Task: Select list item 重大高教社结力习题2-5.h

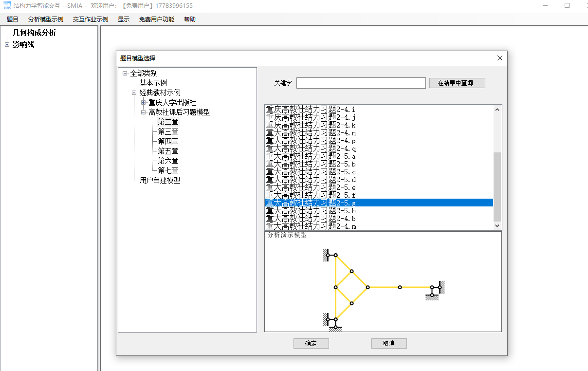Action: pyautogui.click(x=379, y=211)
